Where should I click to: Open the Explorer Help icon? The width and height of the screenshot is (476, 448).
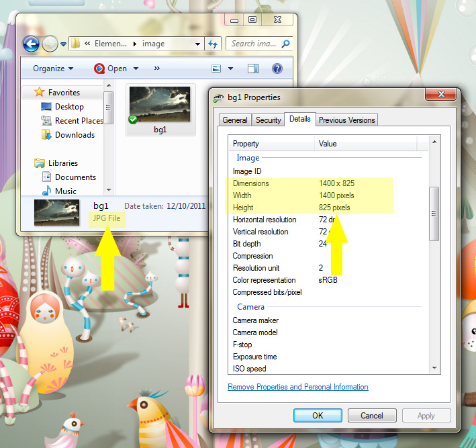tap(277, 69)
